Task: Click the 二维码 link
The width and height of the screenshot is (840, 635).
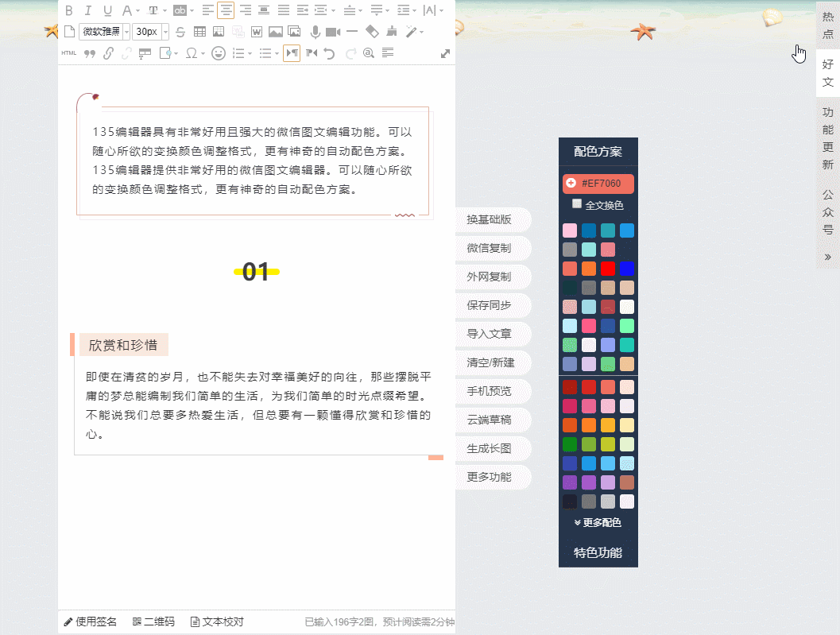Action: click(153, 621)
